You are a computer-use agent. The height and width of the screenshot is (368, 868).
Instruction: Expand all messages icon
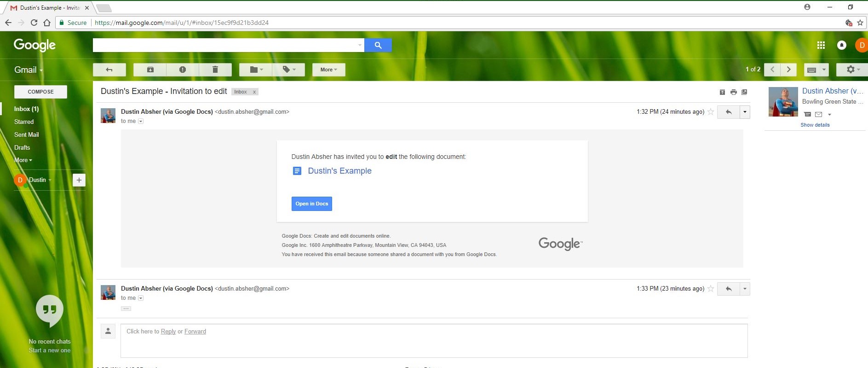[722, 92]
